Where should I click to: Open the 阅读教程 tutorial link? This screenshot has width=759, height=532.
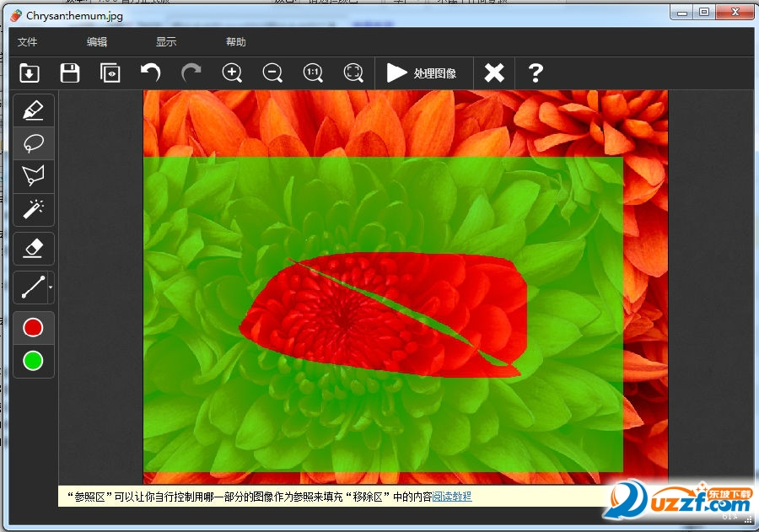(452, 497)
